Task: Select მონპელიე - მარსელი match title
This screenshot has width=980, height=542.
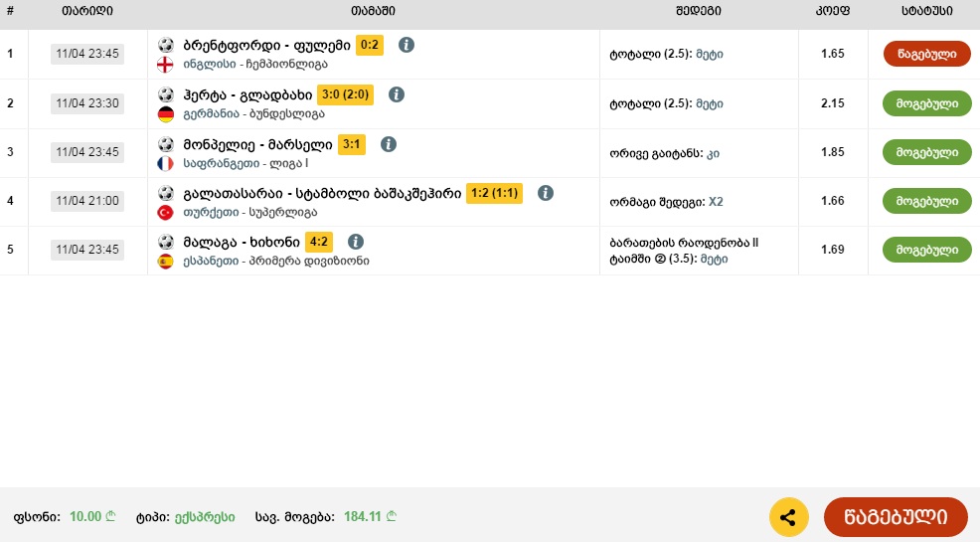Action: pyautogui.click(x=257, y=145)
